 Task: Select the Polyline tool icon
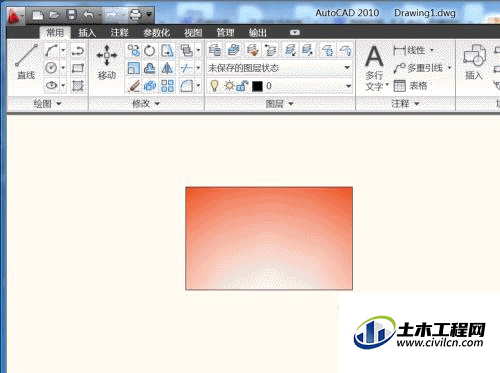coord(78,51)
